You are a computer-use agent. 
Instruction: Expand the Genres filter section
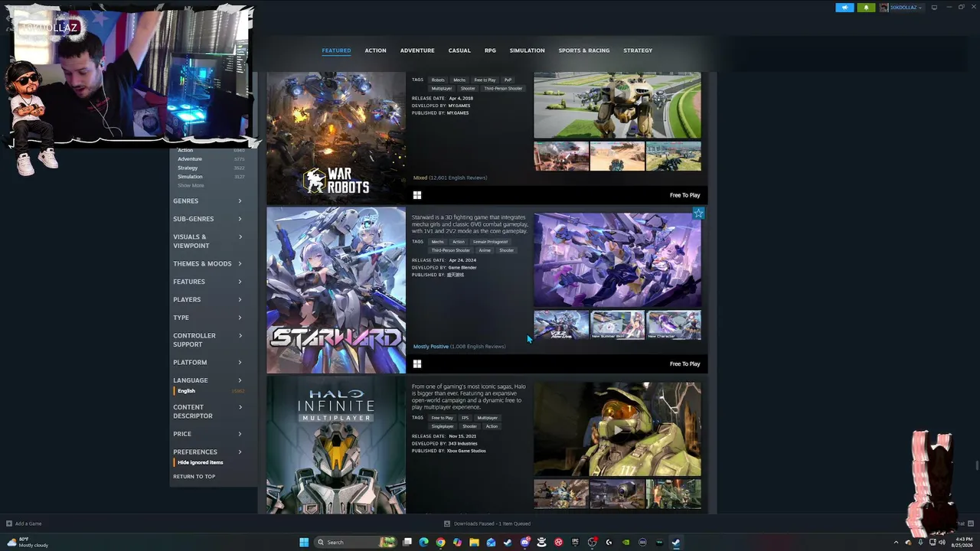tap(207, 201)
